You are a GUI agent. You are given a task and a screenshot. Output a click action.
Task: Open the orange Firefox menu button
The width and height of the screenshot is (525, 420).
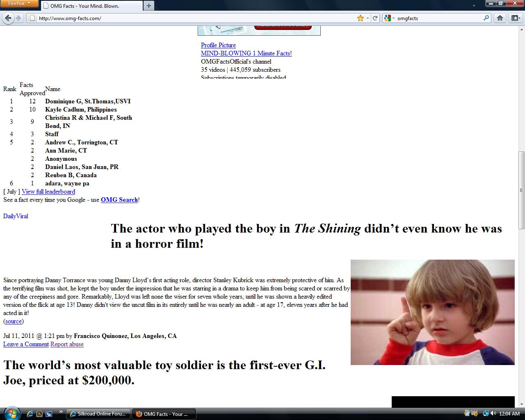coord(19,4)
